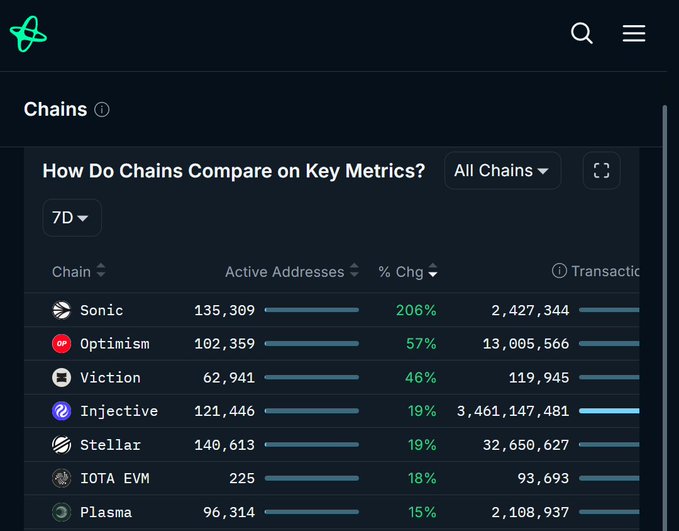Click Stellar's 19% change value
The image size is (679, 531).
(422, 445)
